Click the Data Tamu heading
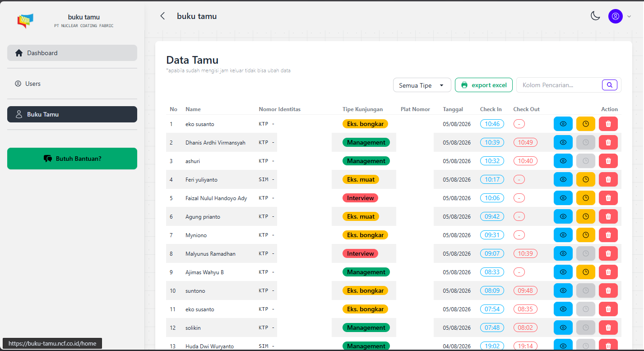The image size is (644, 351). coord(192,60)
